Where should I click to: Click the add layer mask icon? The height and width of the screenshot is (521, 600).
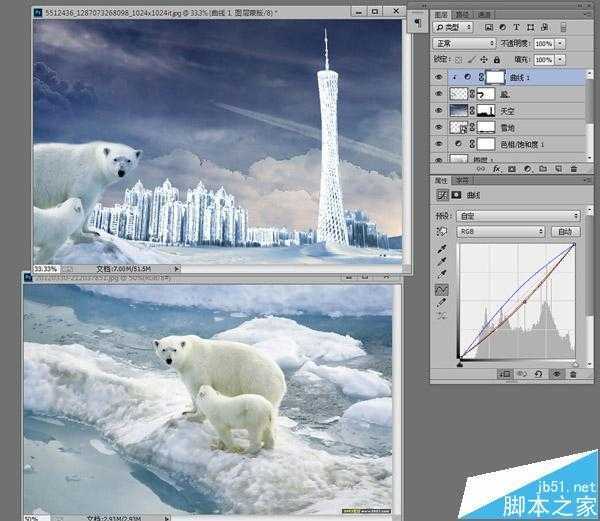point(512,169)
